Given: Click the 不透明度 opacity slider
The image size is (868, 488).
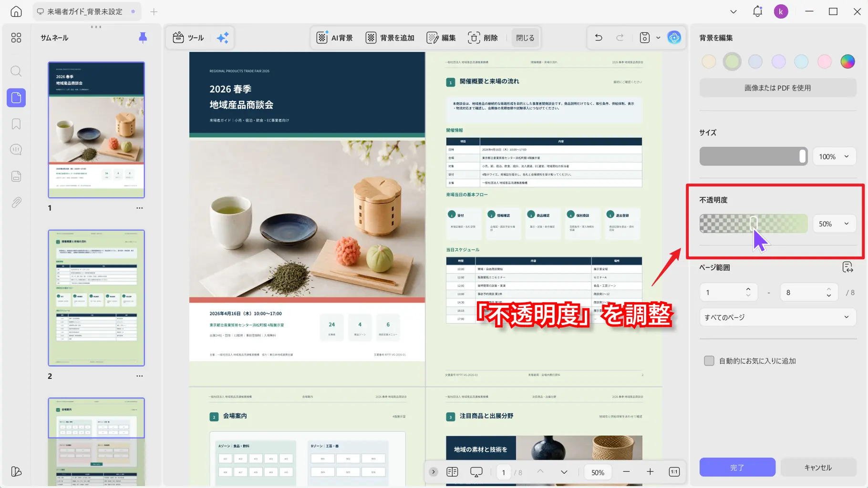Looking at the screenshot, I should 754,224.
